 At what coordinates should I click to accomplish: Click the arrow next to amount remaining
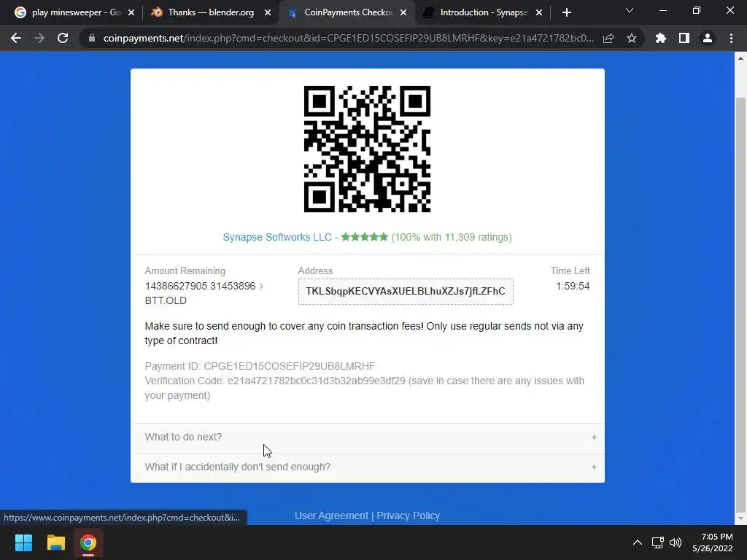(261, 286)
